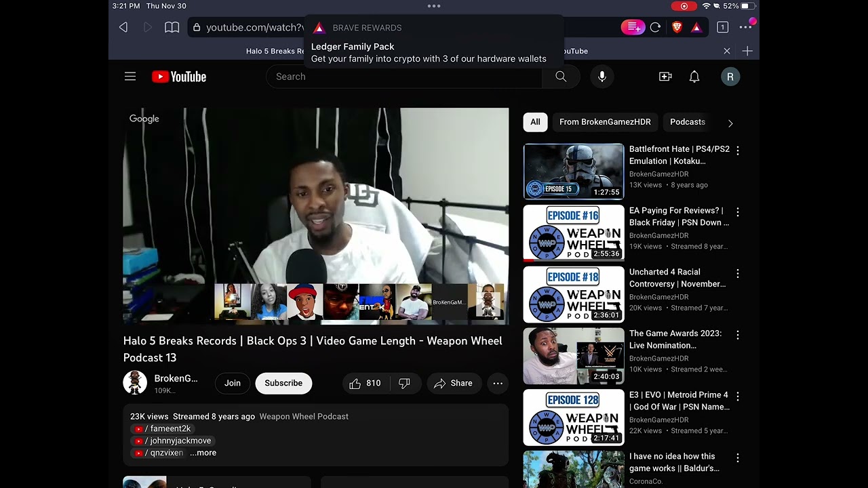The image size is (868, 488).
Task: Join the channel membership
Action: 233,383
